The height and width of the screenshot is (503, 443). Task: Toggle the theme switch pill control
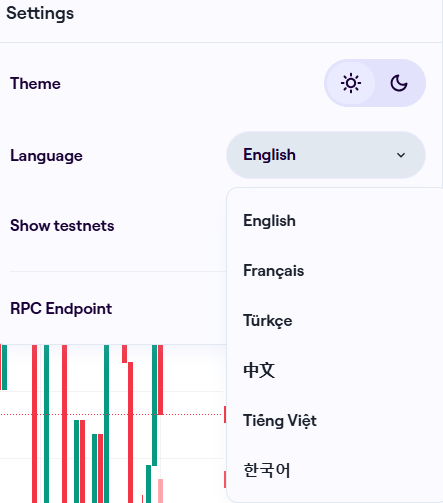tap(375, 83)
